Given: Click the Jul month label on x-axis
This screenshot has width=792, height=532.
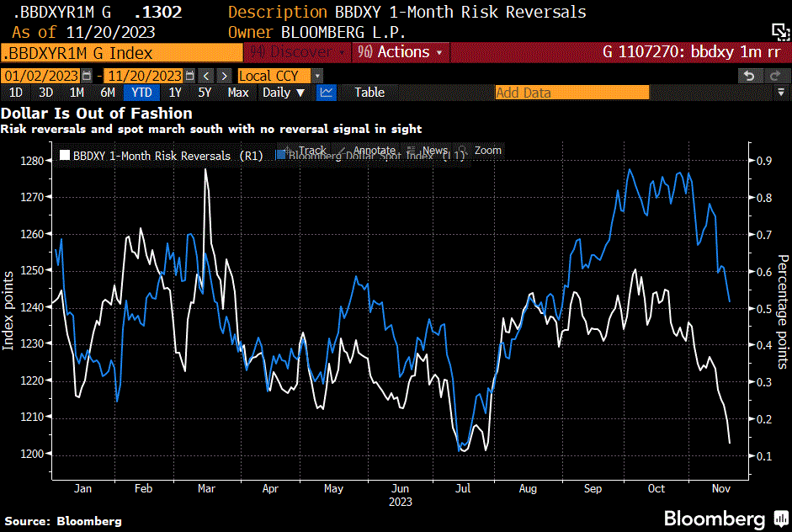Looking at the screenshot, I should (x=463, y=488).
